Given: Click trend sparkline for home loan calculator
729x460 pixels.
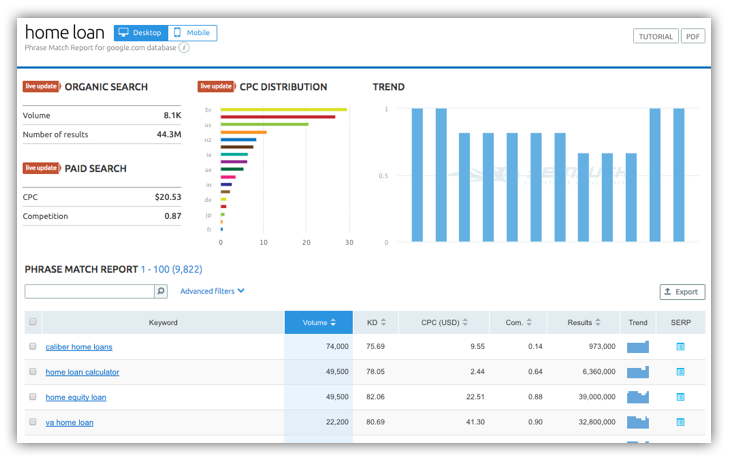Looking at the screenshot, I should pyautogui.click(x=638, y=372).
